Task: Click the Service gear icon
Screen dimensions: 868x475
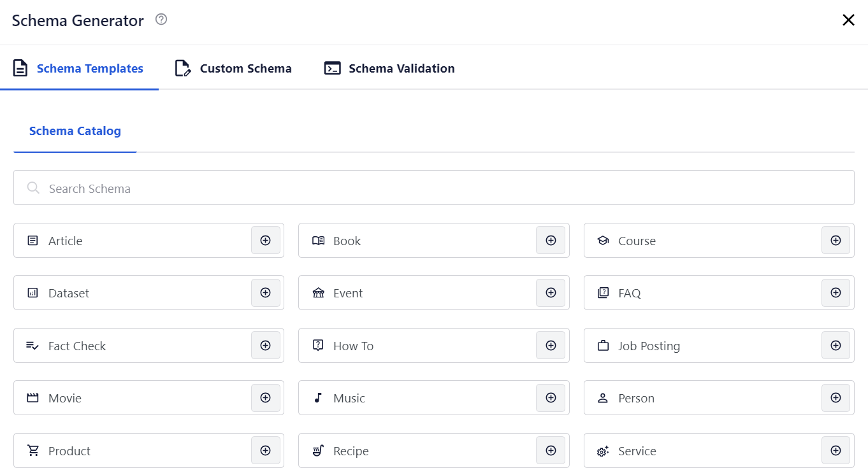Action: pos(603,450)
